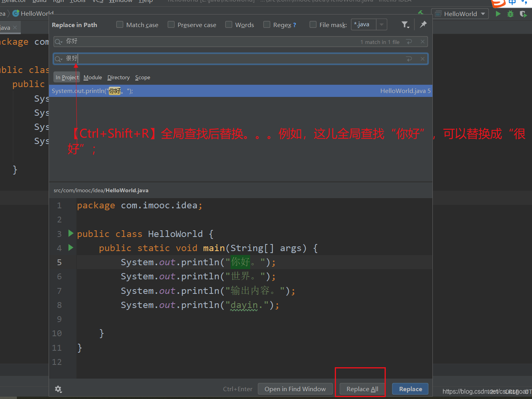Switch to the Directory scope tab

pyautogui.click(x=118, y=77)
